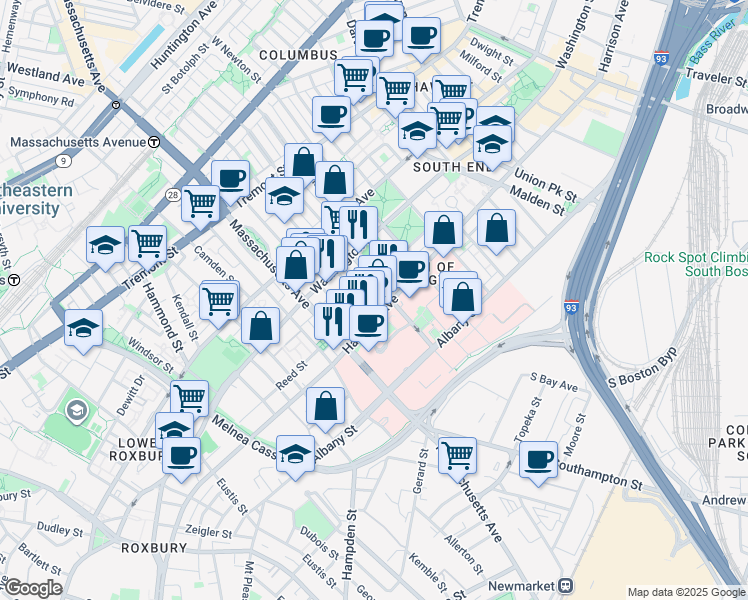748x600 pixels.
Task: Click the shopping cart marker near Camden St
Action: tap(218, 299)
